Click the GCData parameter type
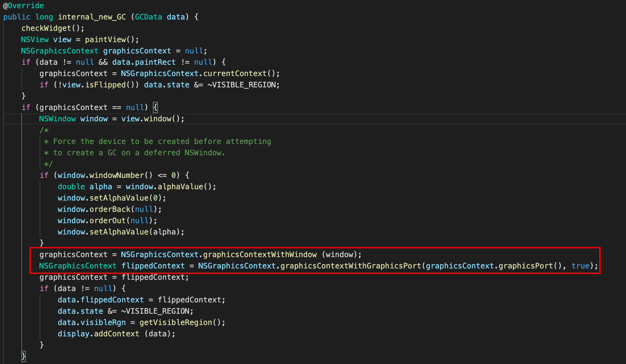 pyautogui.click(x=148, y=17)
